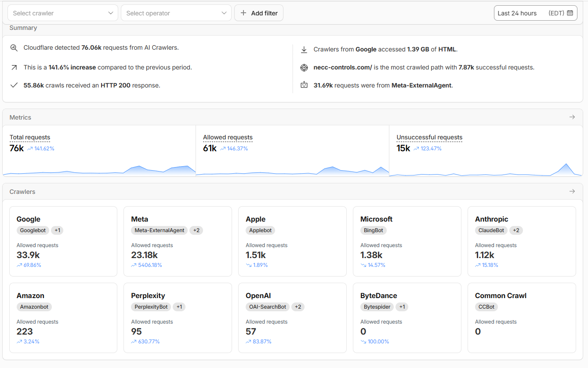Open Metrics details via arrow icon
The width and height of the screenshot is (588, 368).
coord(572,117)
